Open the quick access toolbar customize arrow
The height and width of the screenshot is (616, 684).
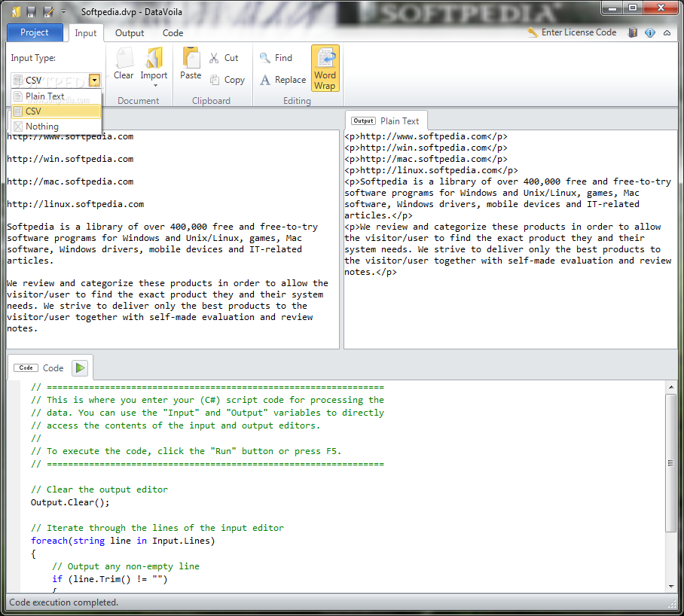coord(63,11)
